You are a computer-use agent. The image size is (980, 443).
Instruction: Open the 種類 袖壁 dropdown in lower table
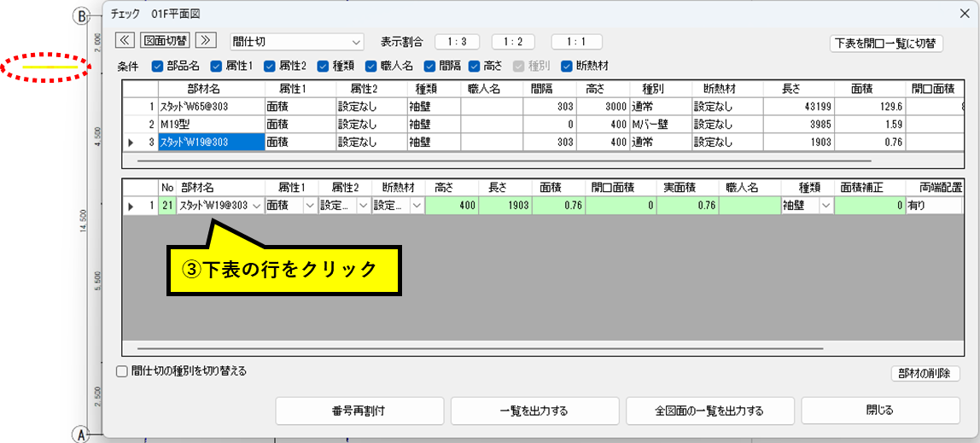(825, 206)
